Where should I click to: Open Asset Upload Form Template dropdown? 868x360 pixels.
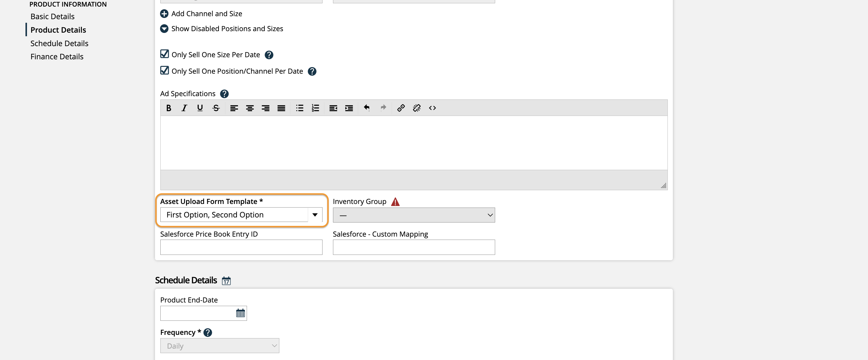click(315, 215)
